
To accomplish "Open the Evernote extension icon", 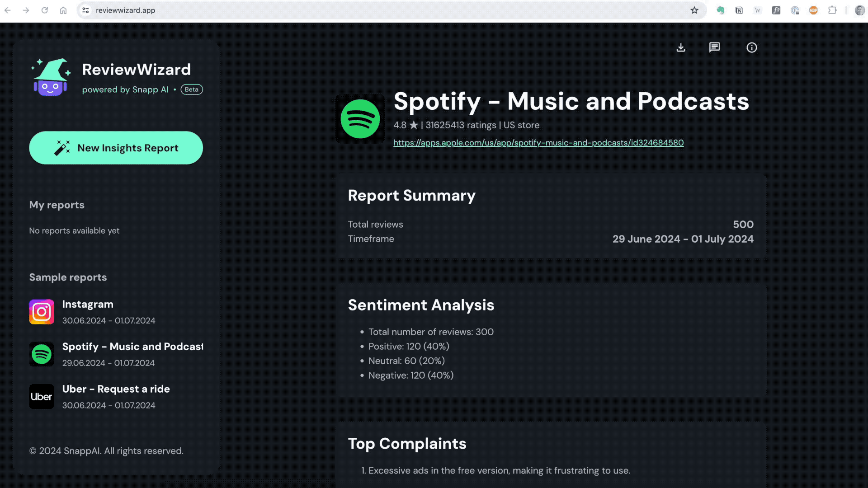I will [721, 10].
